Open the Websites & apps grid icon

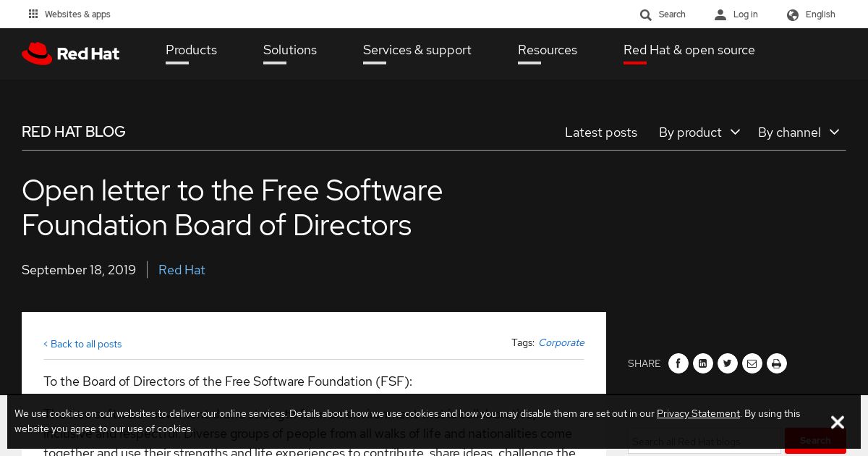click(33, 14)
